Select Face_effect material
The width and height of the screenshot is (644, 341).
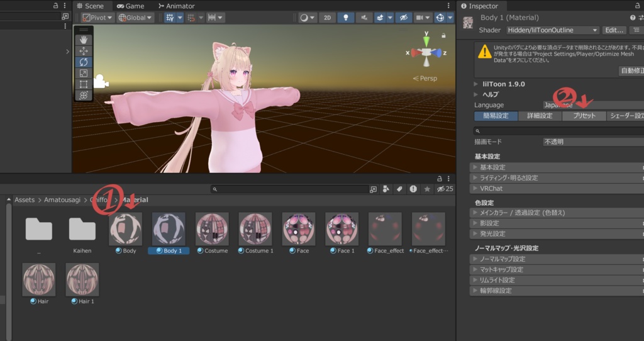pos(386,233)
